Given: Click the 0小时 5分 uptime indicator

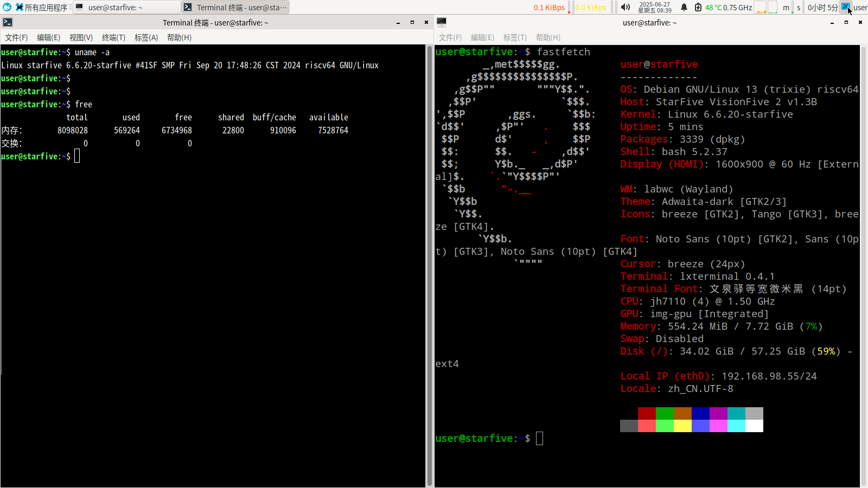Looking at the screenshot, I should [822, 8].
